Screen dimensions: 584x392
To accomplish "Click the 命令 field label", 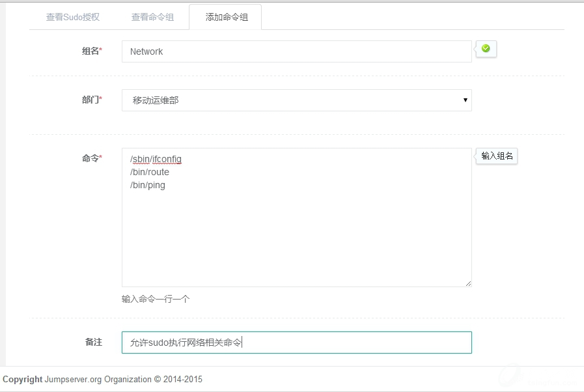I will click(91, 158).
